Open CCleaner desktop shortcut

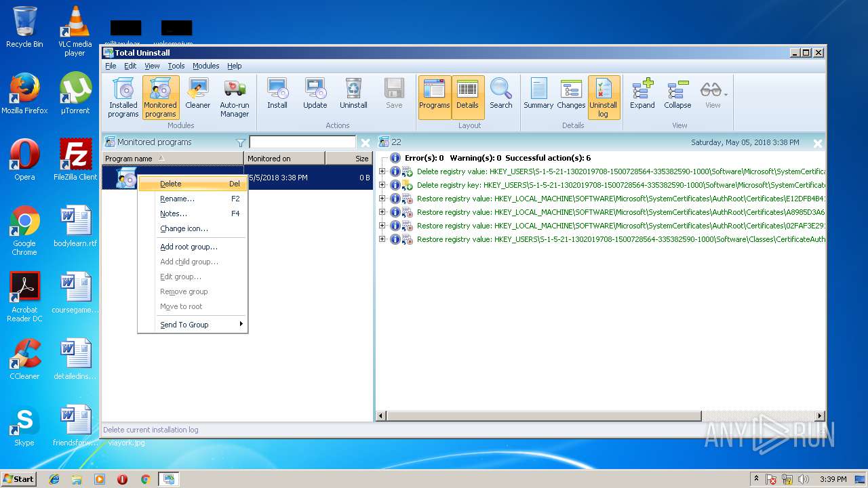[24, 359]
